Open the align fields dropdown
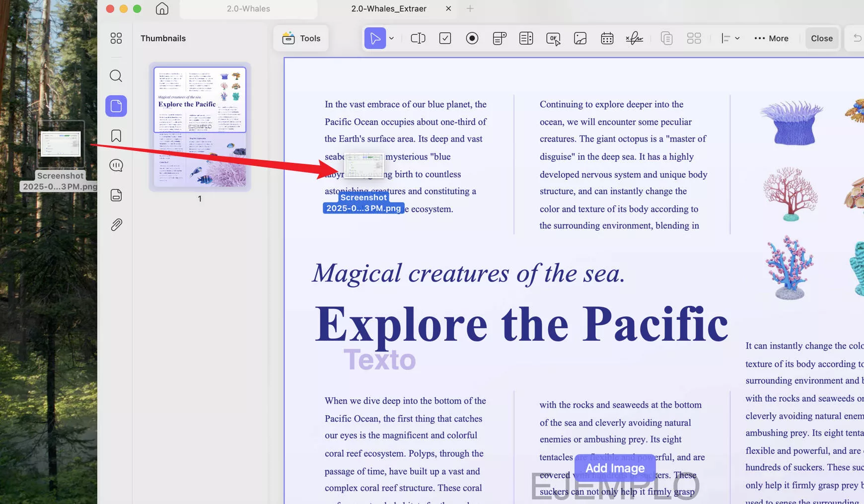 (x=730, y=38)
